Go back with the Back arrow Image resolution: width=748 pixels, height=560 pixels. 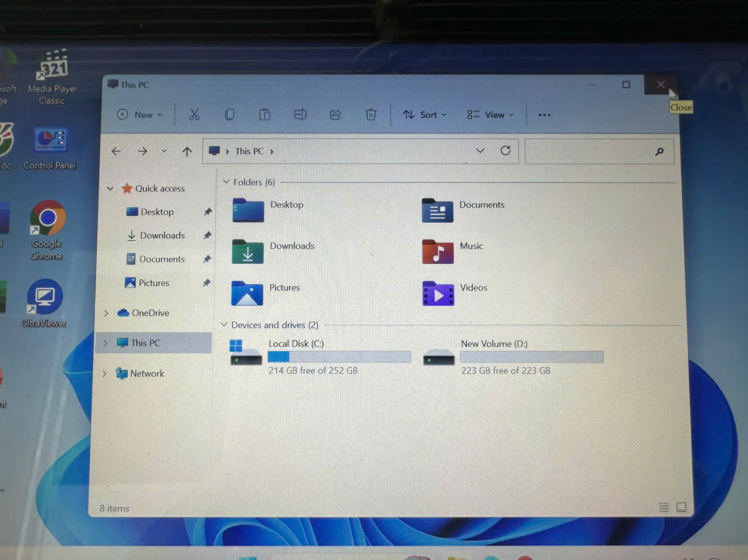(116, 151)
